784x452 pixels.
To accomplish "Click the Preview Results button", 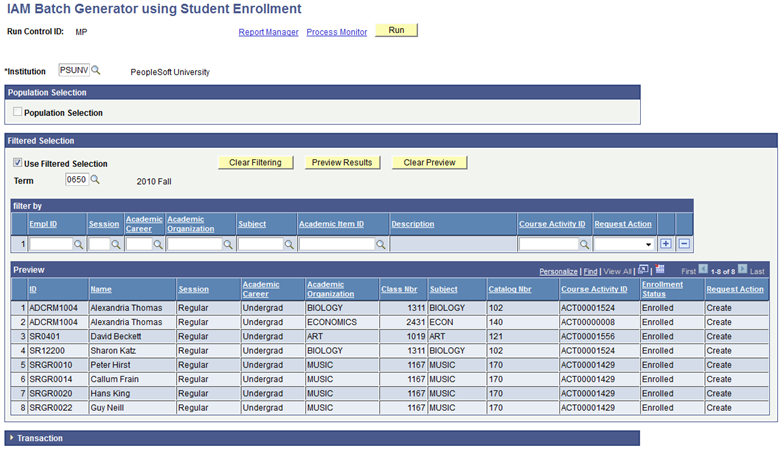I will [342, 163].
